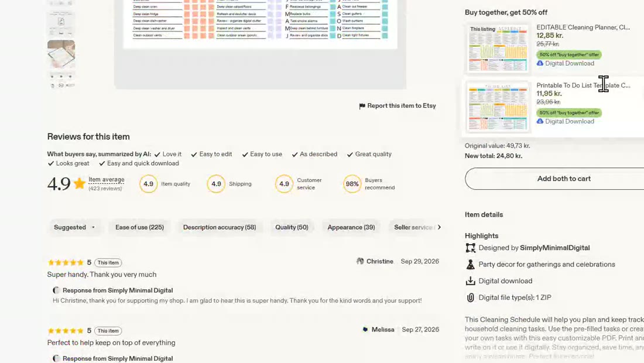The image size is (644, 363).
Task: Click the 11,95 kr. price text
Action: pos(549,94)
